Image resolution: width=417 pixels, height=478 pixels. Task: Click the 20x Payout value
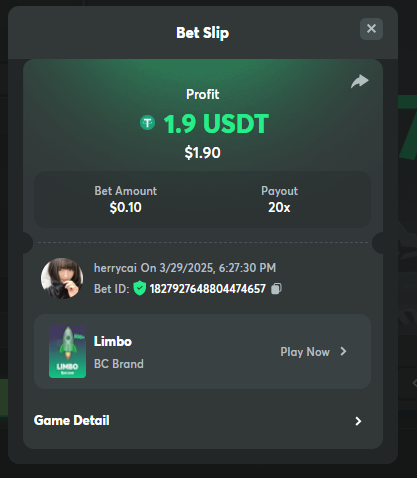tap(279, 207)
